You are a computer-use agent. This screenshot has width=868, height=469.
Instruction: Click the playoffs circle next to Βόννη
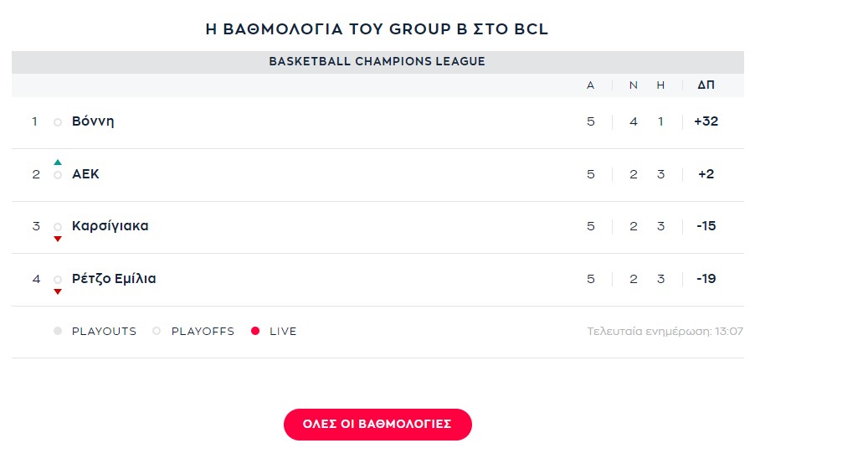[58, 122]
